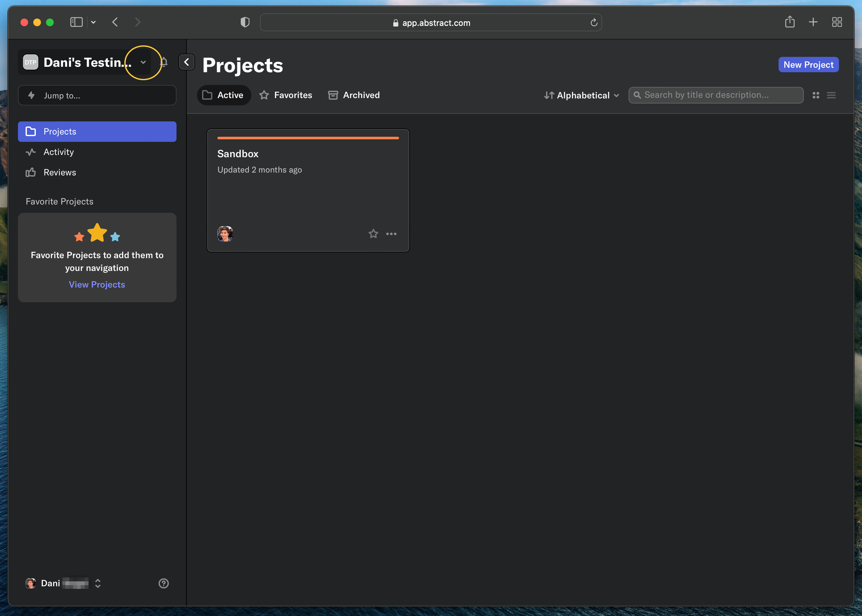Click the Jump to quick navigation field
This screenshot has height=616, width=862.
pyautogui.click(x=97, y=95)
